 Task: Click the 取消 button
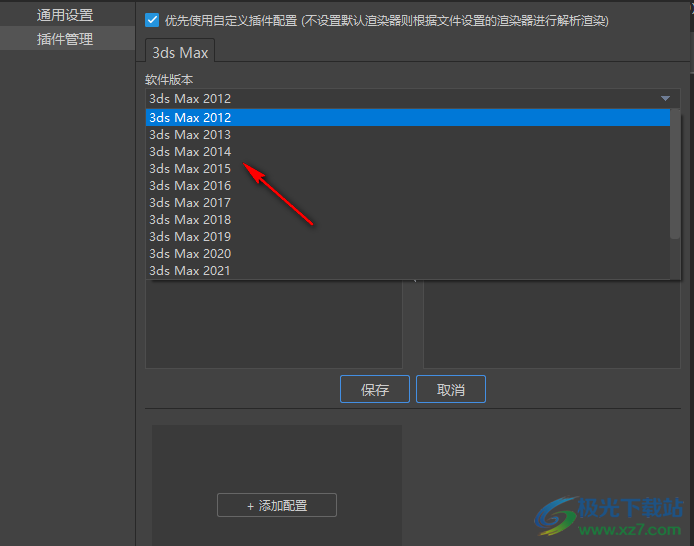click(x=451, y=389)
